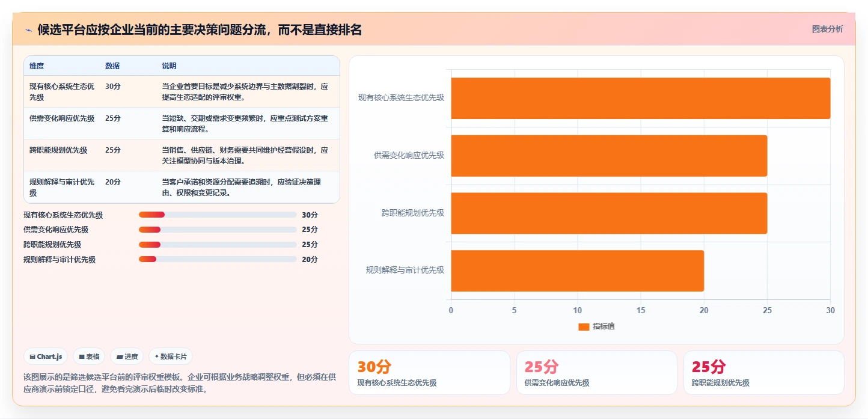Click table cell 跨职能规划优先级
This screenshot has width=868, height=419.
point(58,150)
